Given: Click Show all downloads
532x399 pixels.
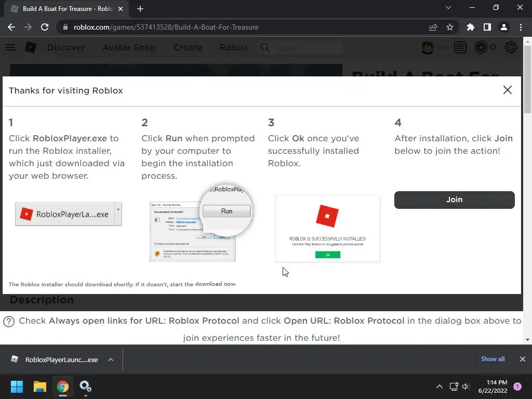Looking at the screenshot, I should (x=493, y=359).
